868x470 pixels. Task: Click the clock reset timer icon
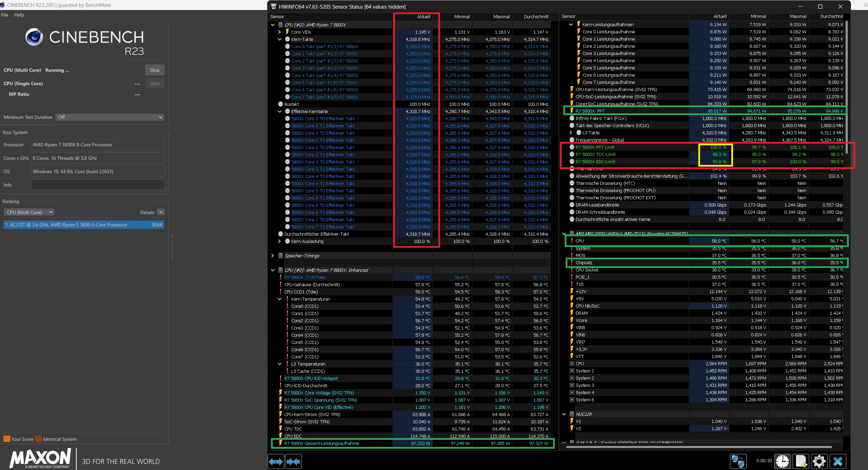tap(782, 461)
